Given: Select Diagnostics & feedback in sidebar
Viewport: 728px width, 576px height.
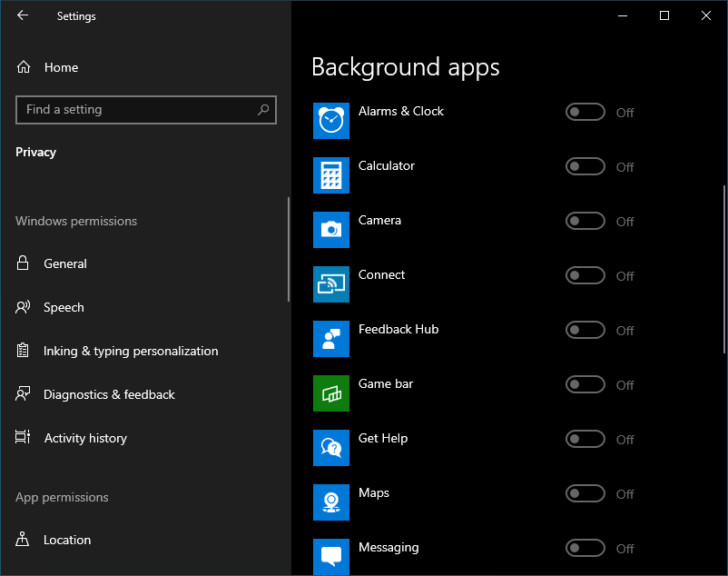Looking at the screenshot, I should [x=109, y=394].
